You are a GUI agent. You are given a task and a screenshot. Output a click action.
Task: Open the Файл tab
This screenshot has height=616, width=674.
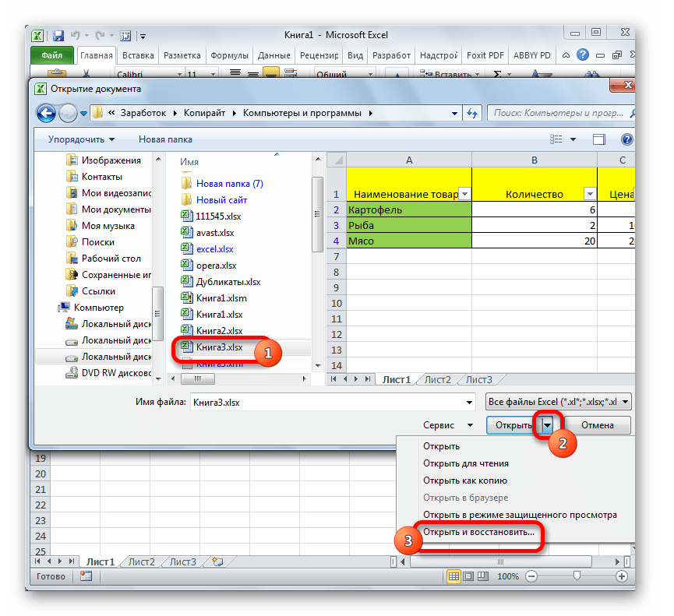click(x=52, y=55)
